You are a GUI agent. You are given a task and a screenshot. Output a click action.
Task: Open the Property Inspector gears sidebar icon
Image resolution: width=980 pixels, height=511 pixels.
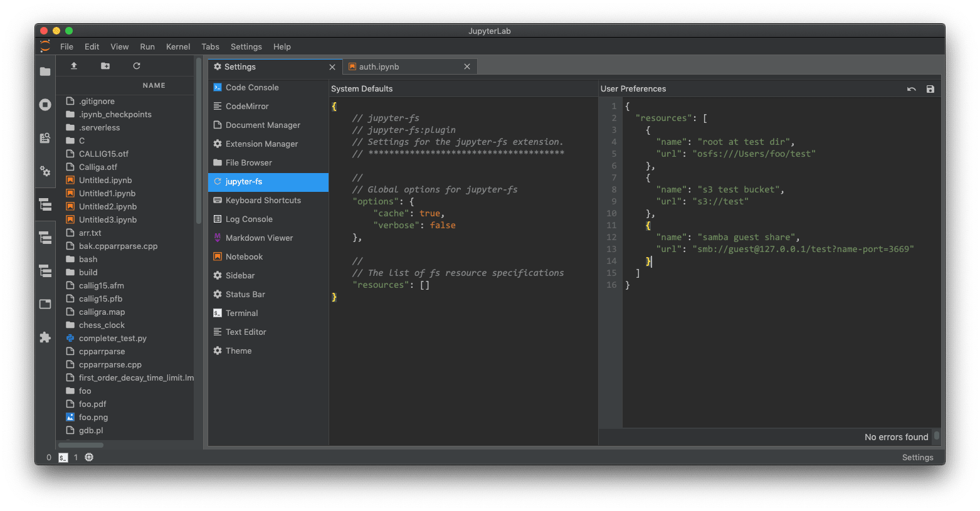45,171
